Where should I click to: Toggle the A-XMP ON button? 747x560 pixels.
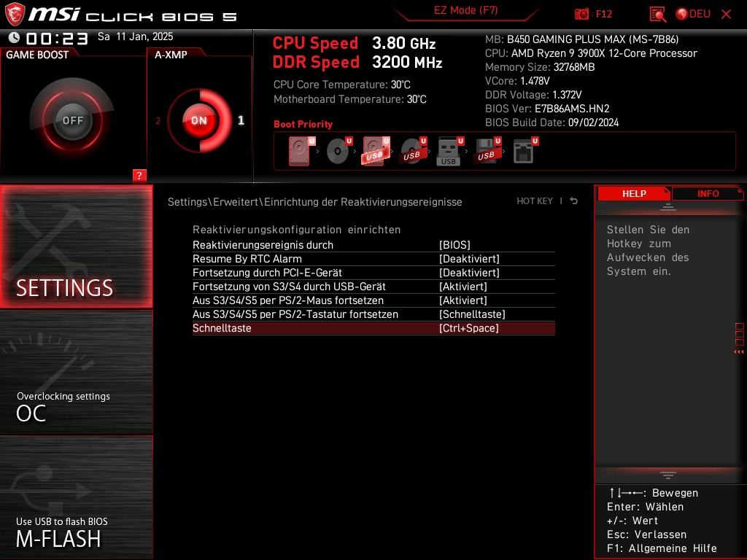point(199,120)
